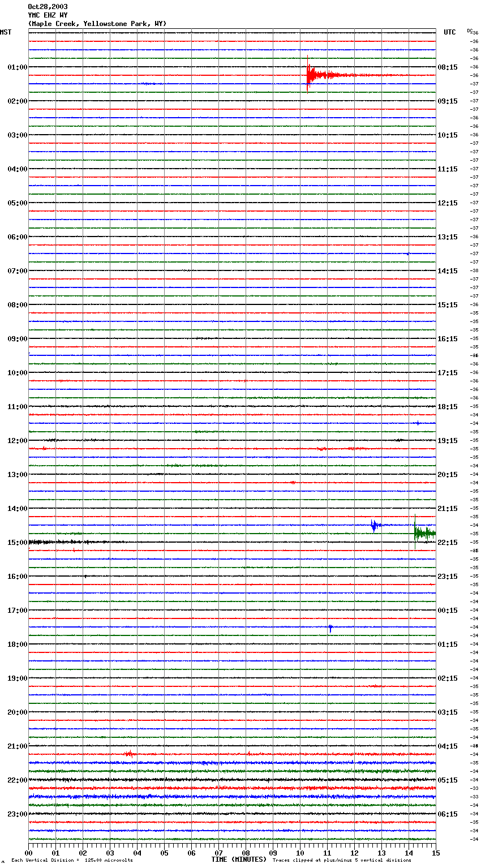The width and height of the screenshot is (481, 868).
Task: Click the Traces clipped footnote text
Action: click(342, 861)
